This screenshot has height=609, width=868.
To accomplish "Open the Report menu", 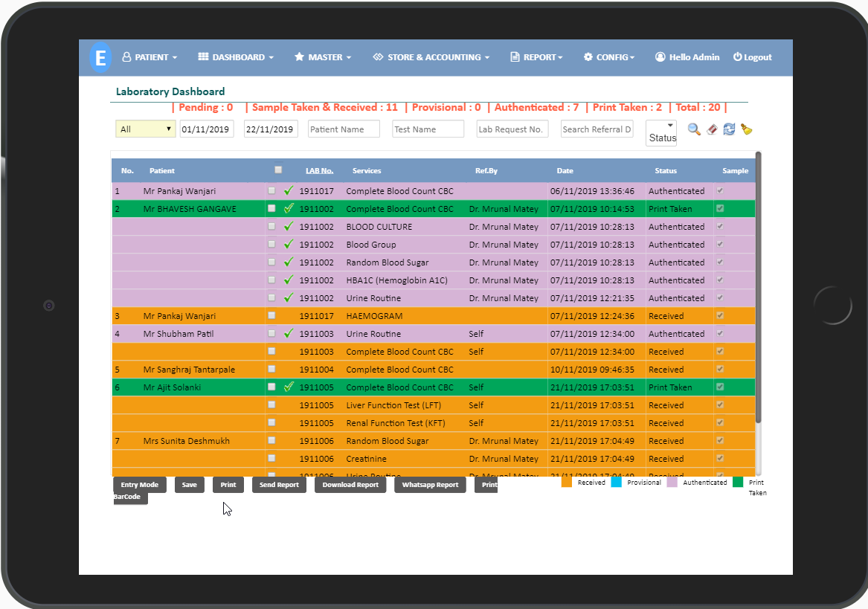I will click(536, 57).
